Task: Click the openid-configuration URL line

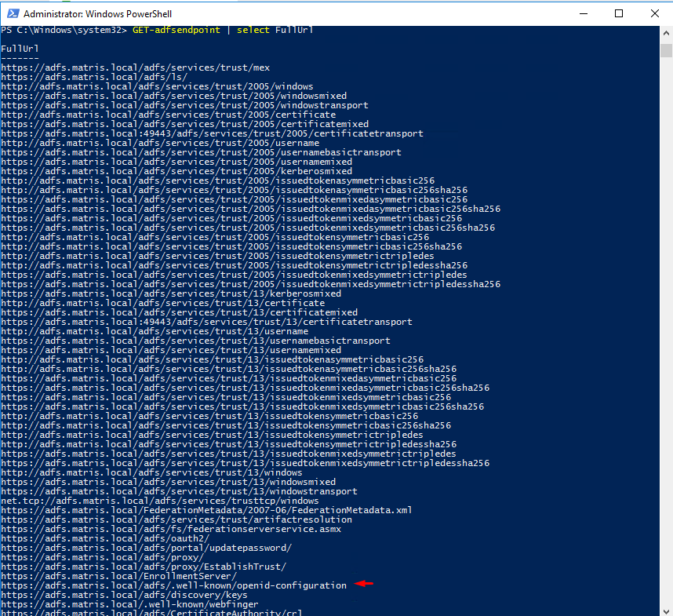Action: point(173,585)
